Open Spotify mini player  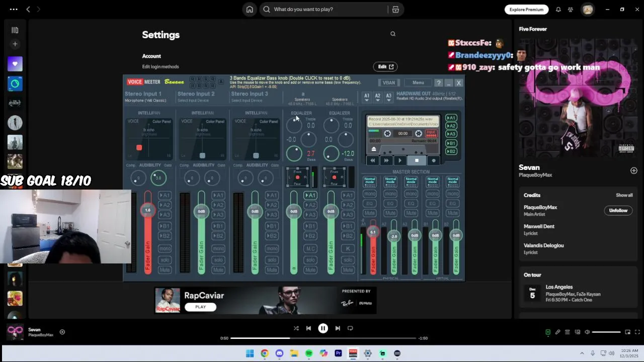[x=627, y=332]
